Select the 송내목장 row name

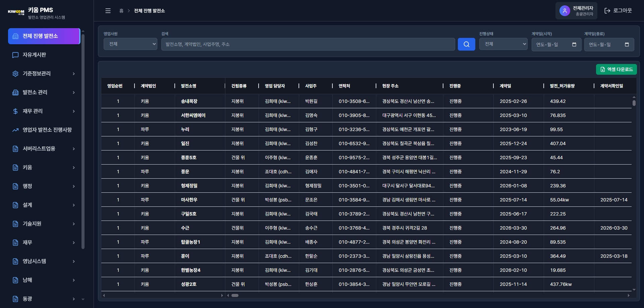pos(189,101)
